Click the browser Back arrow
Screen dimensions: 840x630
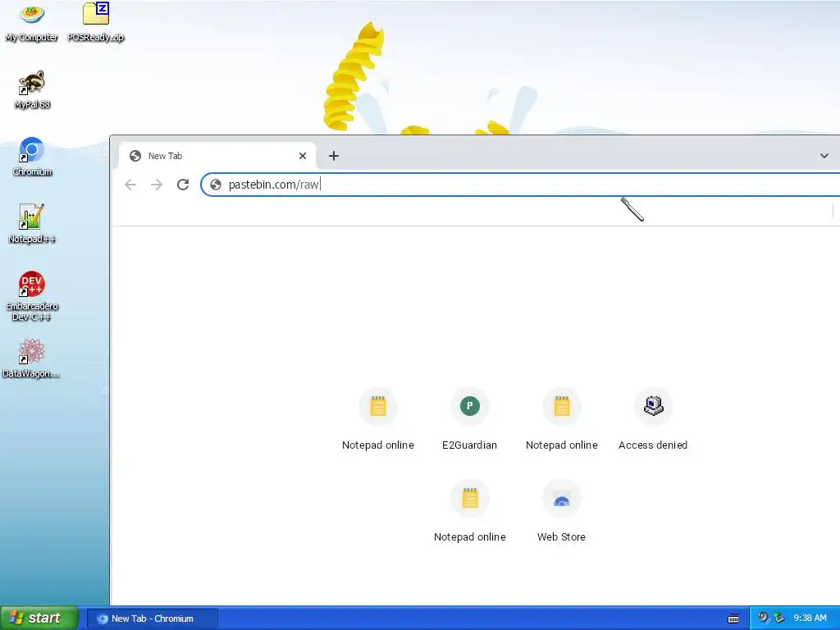click(x=130, y=185)
